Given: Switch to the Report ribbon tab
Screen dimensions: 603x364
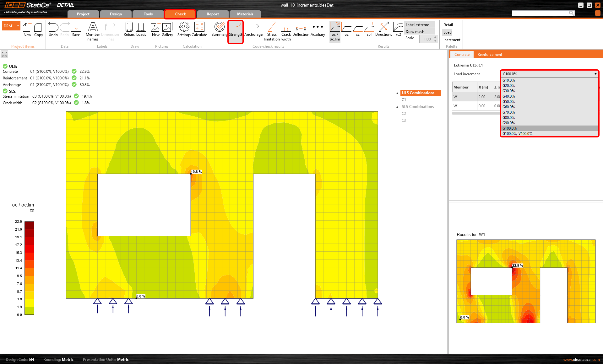Looking at the screenshot, I should [213, 14].
